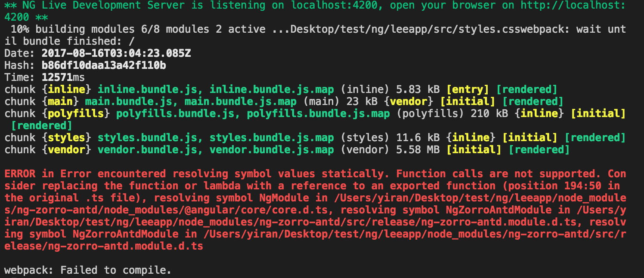Image resolution: width=644 pixels, height=278 pixels.
Task: Click the 'ng-zorro-antd.module.d.ts' text on last error line
Action: coord(126,247)
